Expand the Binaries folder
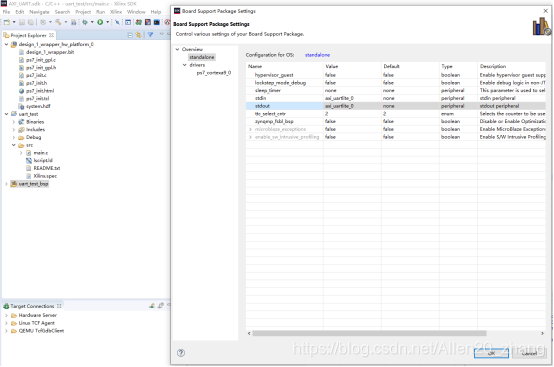Screen dimensions: 554x367 (14, 122)
